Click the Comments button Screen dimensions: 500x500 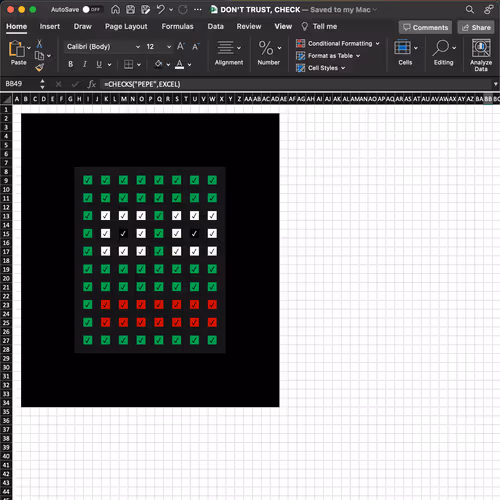pyautogui.click(x=425, y=27)
